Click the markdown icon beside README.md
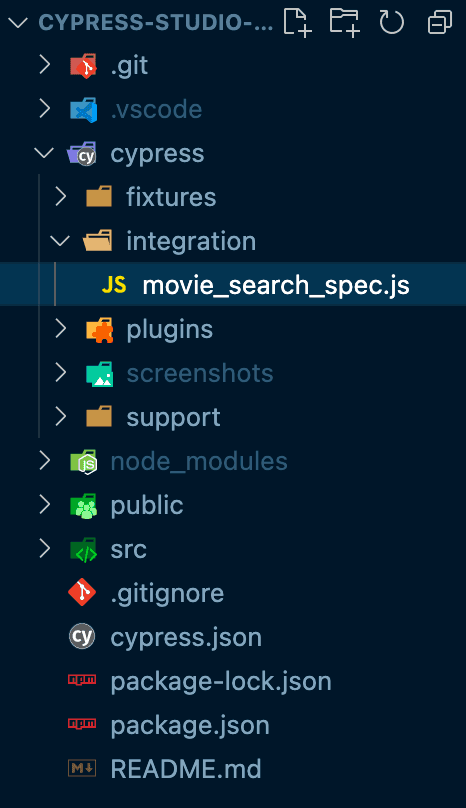The image size is (466, 808). point(82,768)
